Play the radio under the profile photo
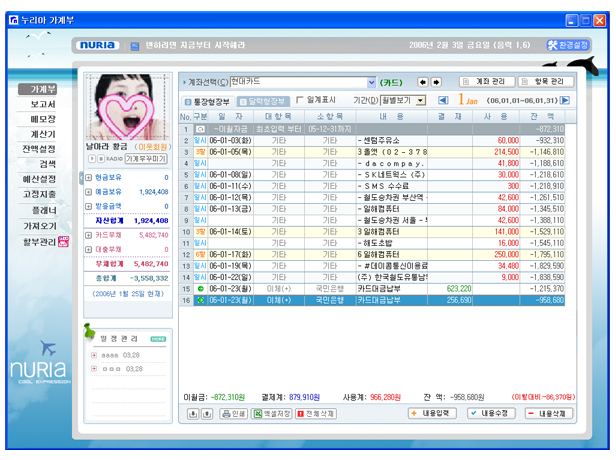The height and width of the screenshot is (460, 616). pyautogui.click(x=89, y=158)
